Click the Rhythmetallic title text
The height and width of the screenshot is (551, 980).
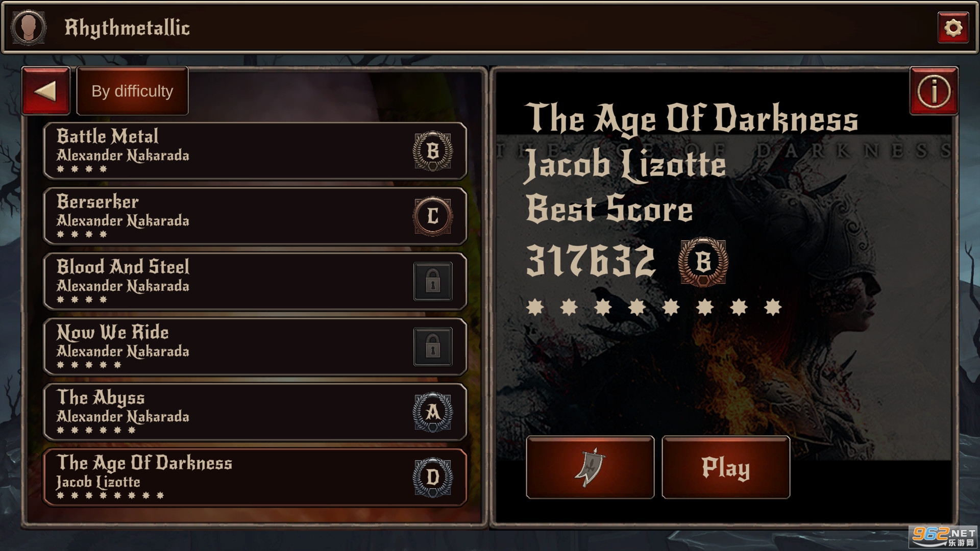click(x=127, y=28)
